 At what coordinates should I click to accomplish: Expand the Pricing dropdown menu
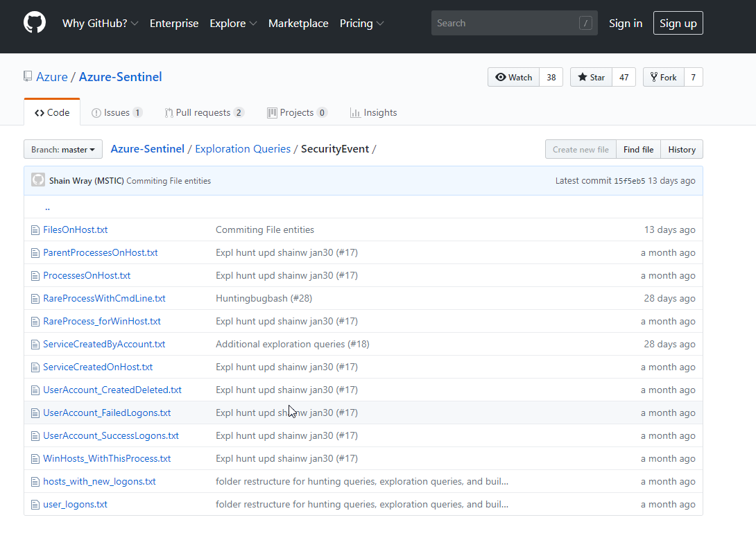click(361, 23)
